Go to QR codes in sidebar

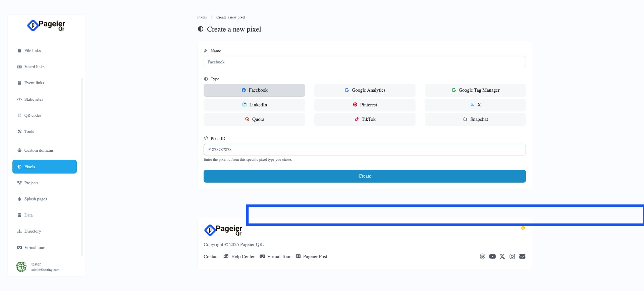tap(33, 115)
